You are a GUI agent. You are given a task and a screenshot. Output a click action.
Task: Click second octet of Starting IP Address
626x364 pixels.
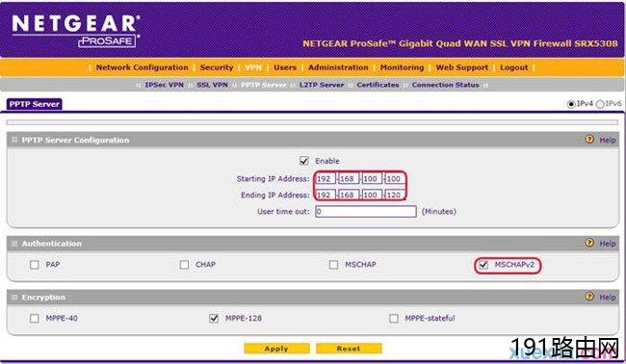(x=349, y=179)
